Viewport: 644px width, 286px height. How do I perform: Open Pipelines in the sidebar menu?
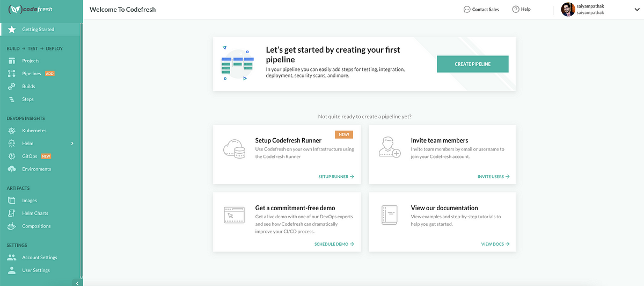point(31,74)
